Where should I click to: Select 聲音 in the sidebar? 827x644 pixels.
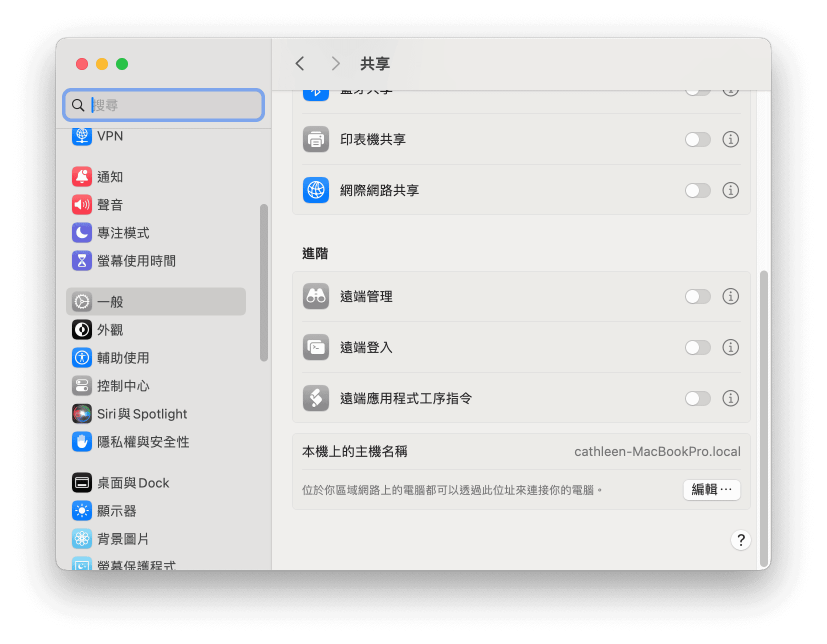click(x=155, y=204)
